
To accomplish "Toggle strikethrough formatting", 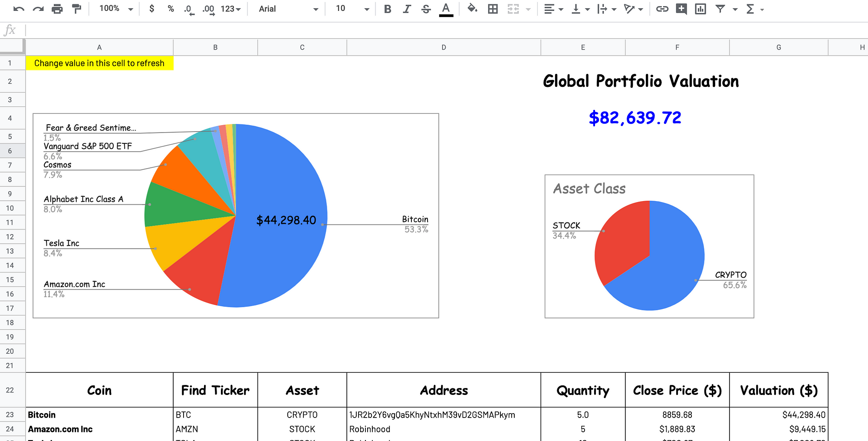I will coord(426,9).
